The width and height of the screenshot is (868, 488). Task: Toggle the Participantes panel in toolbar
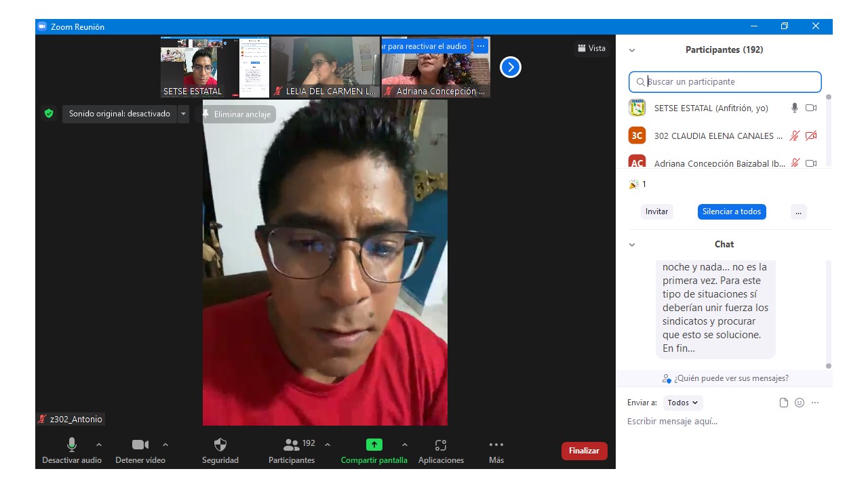pyautogui.click(x=292, y=451)
